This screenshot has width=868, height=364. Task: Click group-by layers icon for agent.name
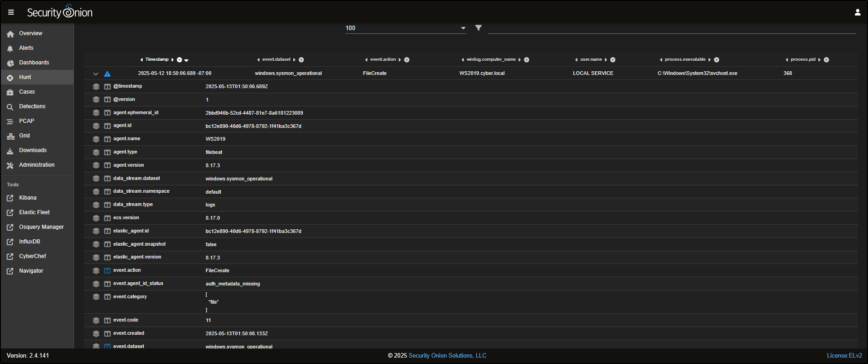click(x=96, y=139)
